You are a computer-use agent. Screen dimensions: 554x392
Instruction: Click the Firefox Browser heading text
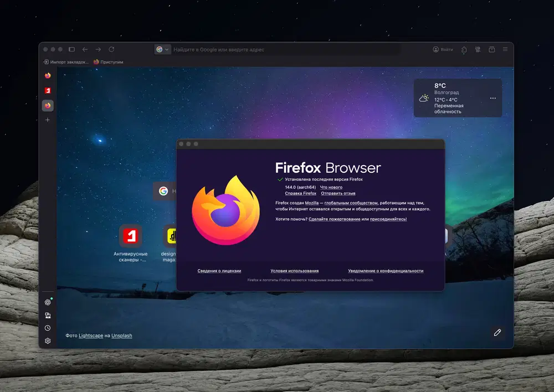(x=328, y=168)
